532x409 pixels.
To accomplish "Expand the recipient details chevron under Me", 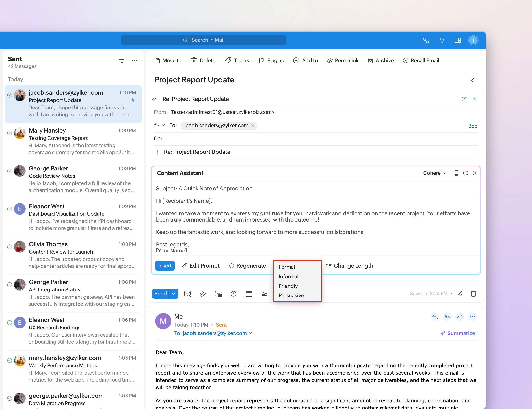I will pyautogui.click(x=250, y=333).
